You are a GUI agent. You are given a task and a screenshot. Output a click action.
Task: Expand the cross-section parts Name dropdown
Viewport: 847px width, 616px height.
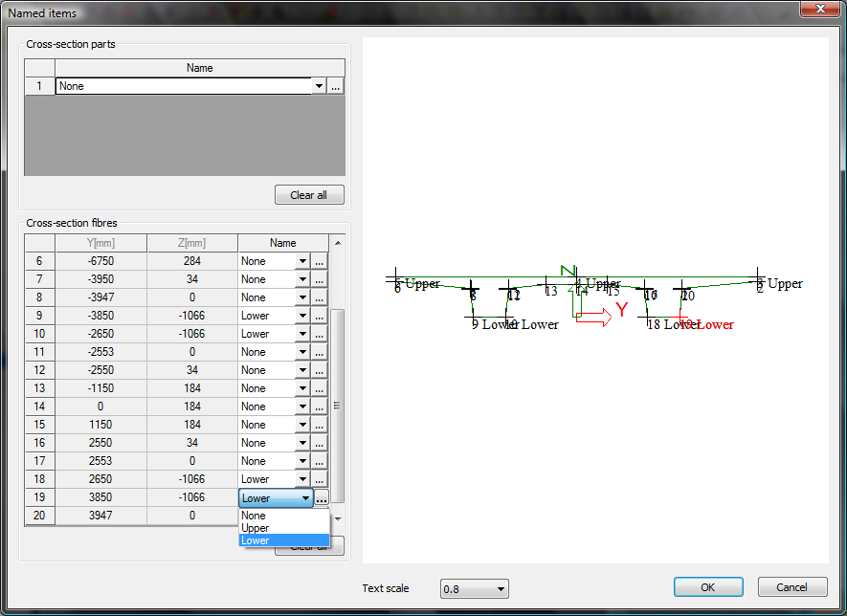[x=318, y=86]
